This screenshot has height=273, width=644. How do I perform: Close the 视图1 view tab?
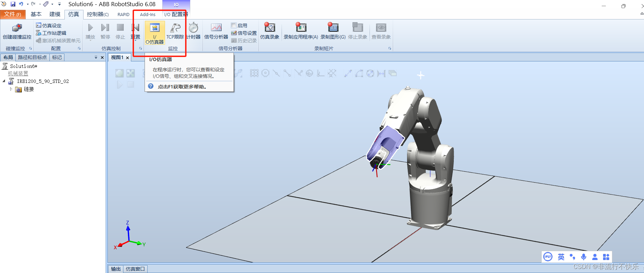[128, 58]
